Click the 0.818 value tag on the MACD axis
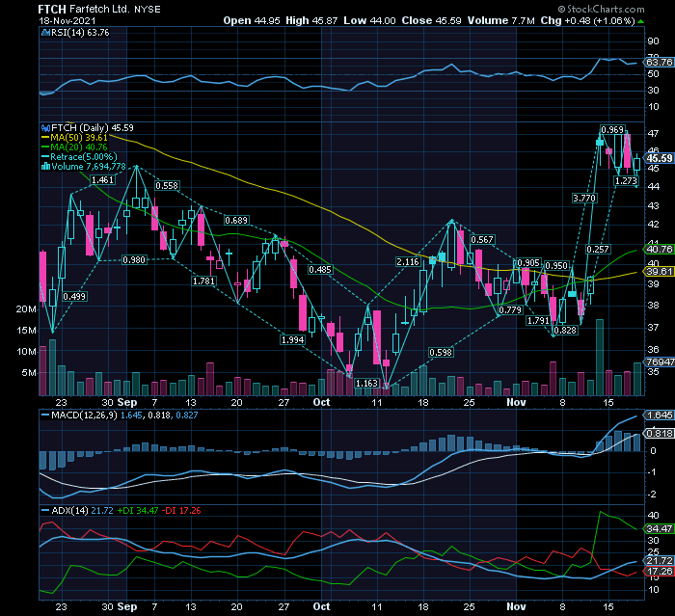Image resolution: width=675 pixels, height=616 pixels. (659, 434)
